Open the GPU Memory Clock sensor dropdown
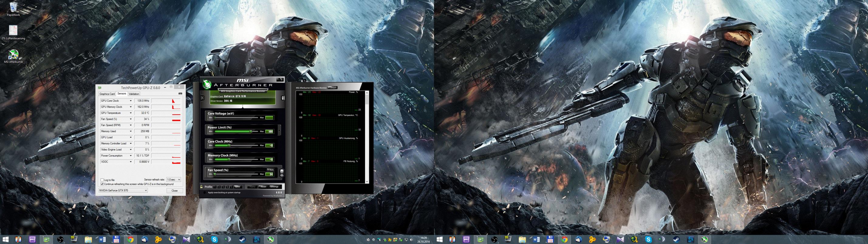This screenshot has width=868, height=244. (131, 107)
